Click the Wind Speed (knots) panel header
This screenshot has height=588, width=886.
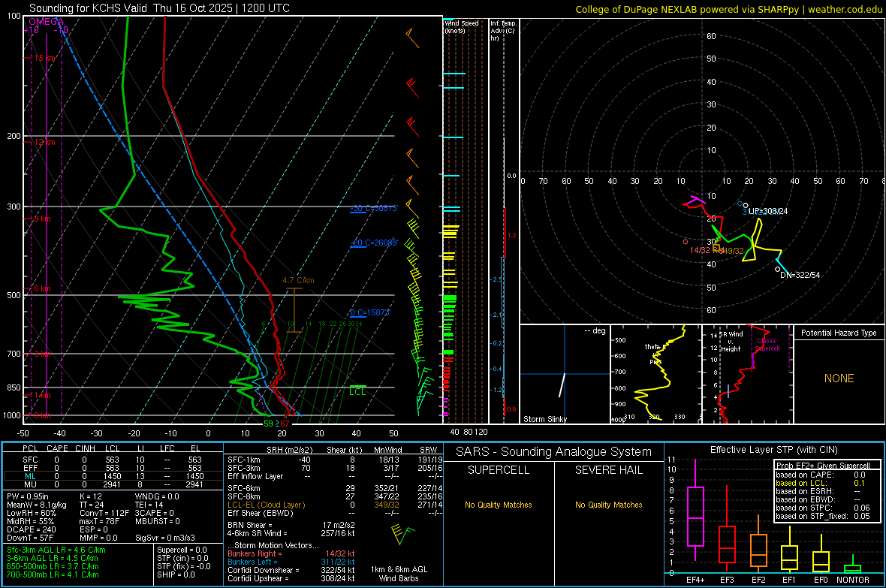pyautogui.click(x=462, y=26)
